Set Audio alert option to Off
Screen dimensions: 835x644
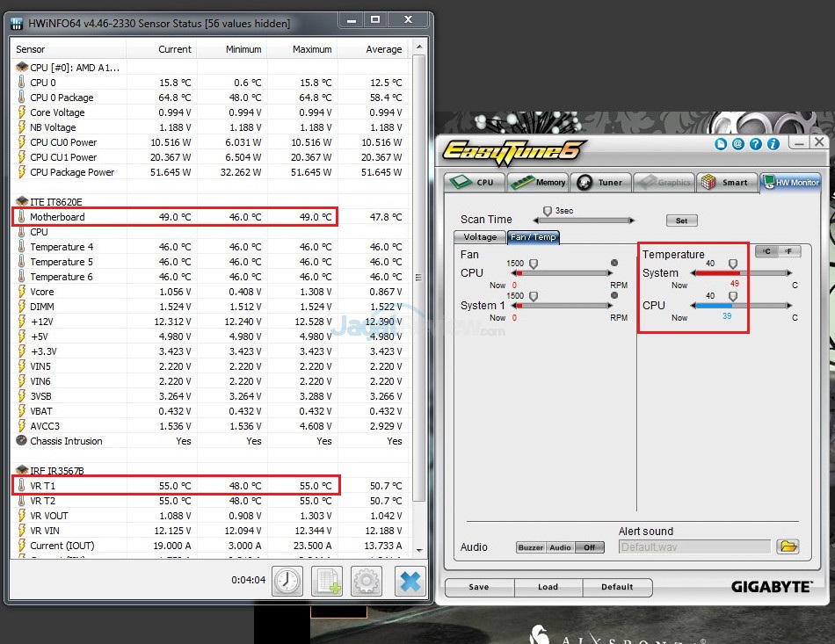(x=590, y=547)
